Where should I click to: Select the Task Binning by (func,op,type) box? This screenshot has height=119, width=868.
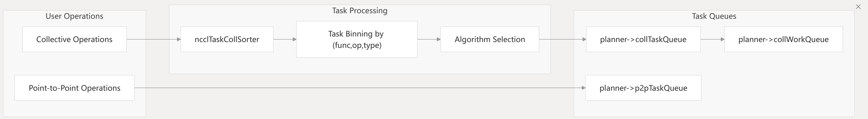(357, 39)
